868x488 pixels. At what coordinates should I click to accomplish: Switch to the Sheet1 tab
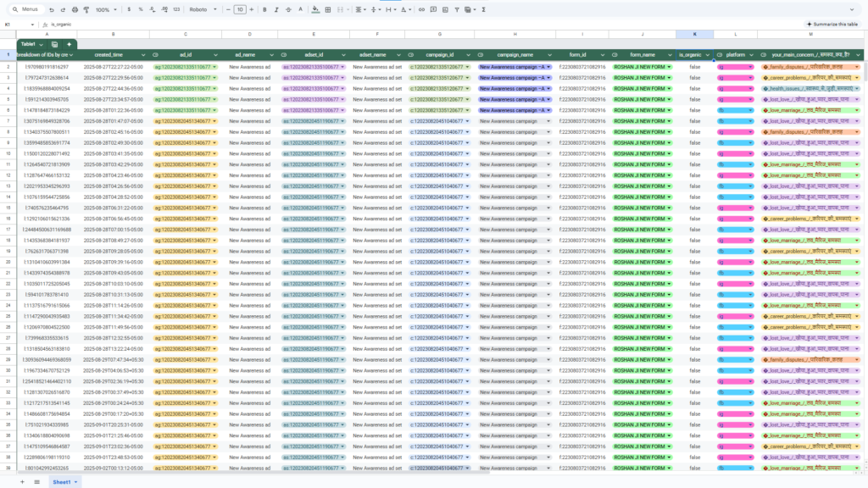coord(62,481)
